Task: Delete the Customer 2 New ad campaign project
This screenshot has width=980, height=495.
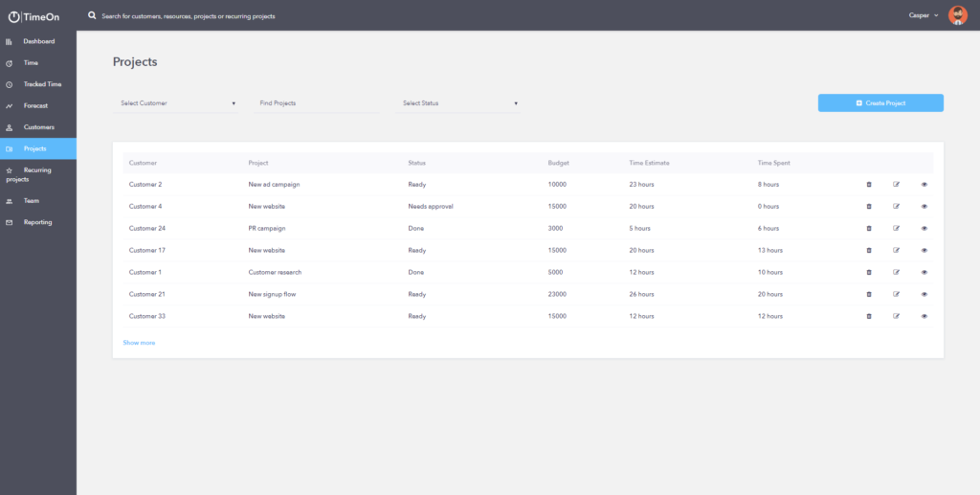Action: coord(869,185)
